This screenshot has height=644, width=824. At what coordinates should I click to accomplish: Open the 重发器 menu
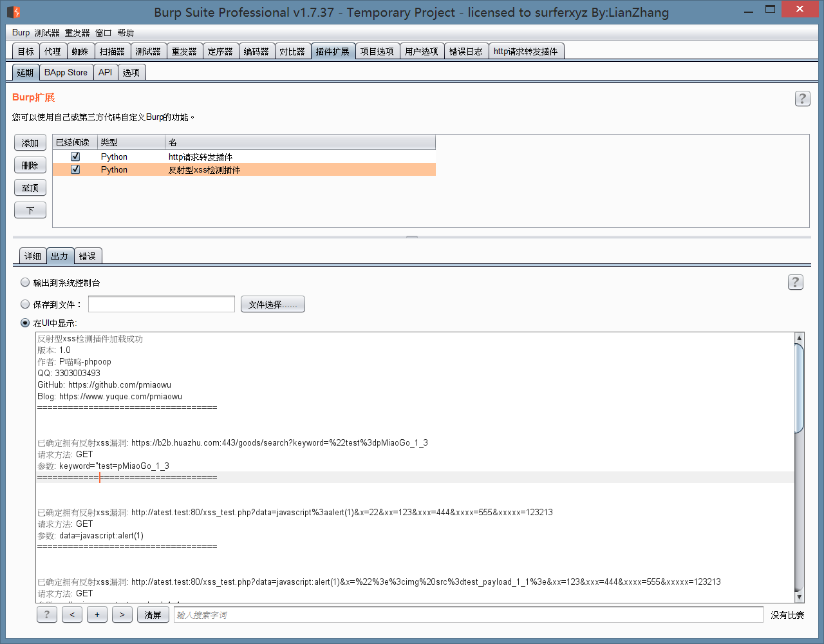[x=77, y=33]
